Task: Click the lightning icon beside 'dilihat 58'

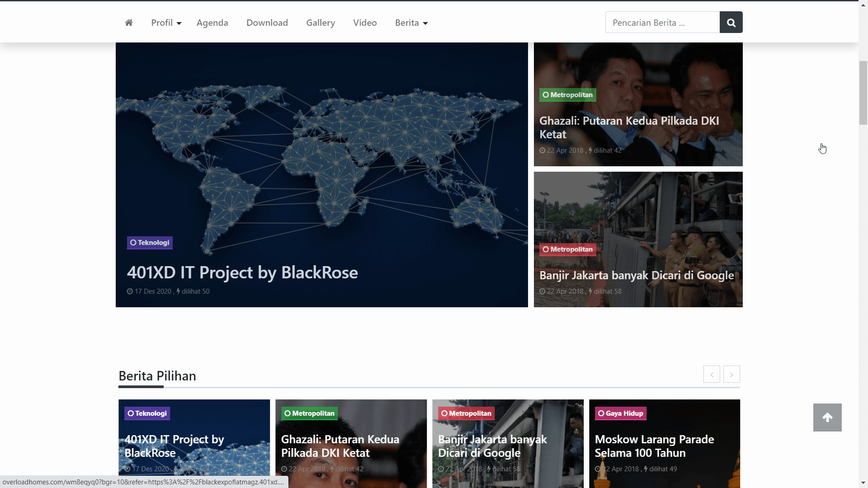Action: point(590,291)
